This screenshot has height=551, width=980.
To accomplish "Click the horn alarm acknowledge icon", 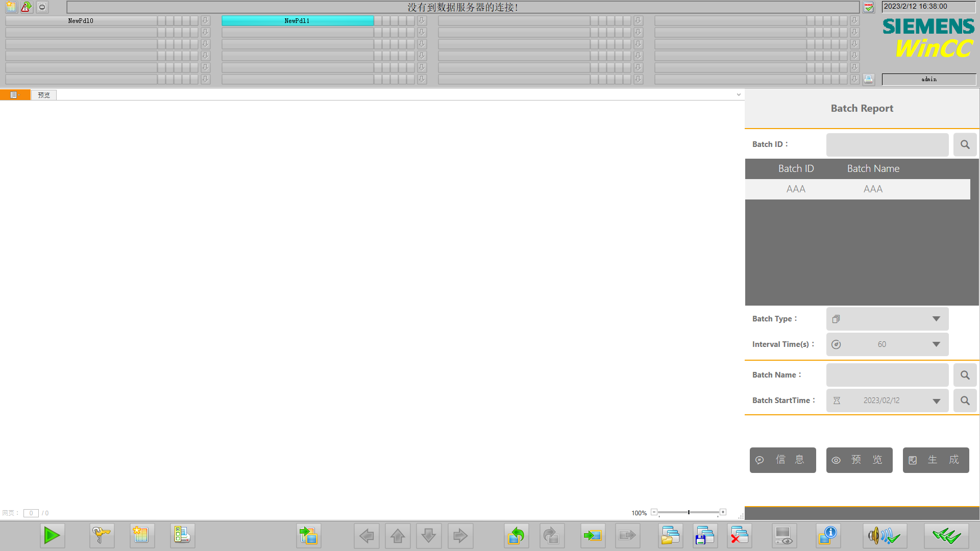I will pos(884,536).
